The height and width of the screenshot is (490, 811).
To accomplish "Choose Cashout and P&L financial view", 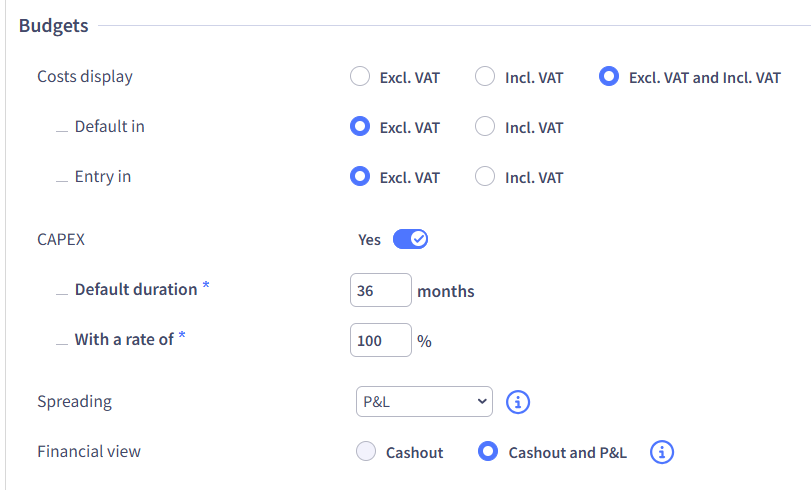I will click(x=489, y=452).
